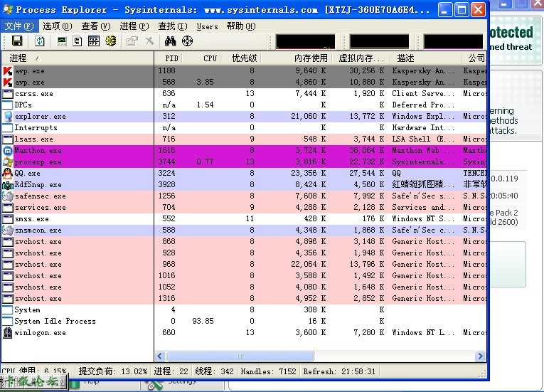Click Kaspersky icon of avp.exe PID 1188
The image size is (544, 392).
pyautogui.click(x=8, y=71)
